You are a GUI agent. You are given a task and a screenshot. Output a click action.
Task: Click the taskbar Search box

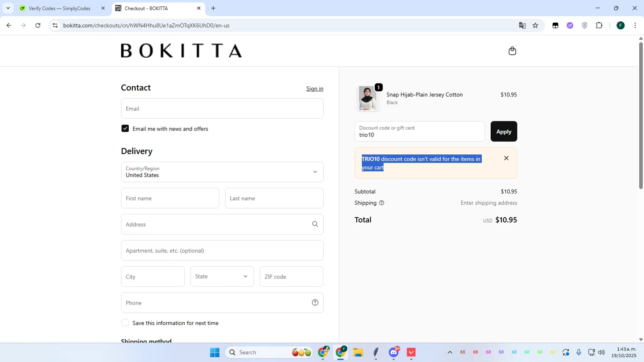coord(269,353)
